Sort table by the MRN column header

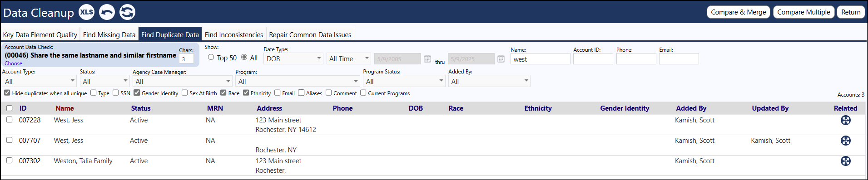[x=215, y=108]
